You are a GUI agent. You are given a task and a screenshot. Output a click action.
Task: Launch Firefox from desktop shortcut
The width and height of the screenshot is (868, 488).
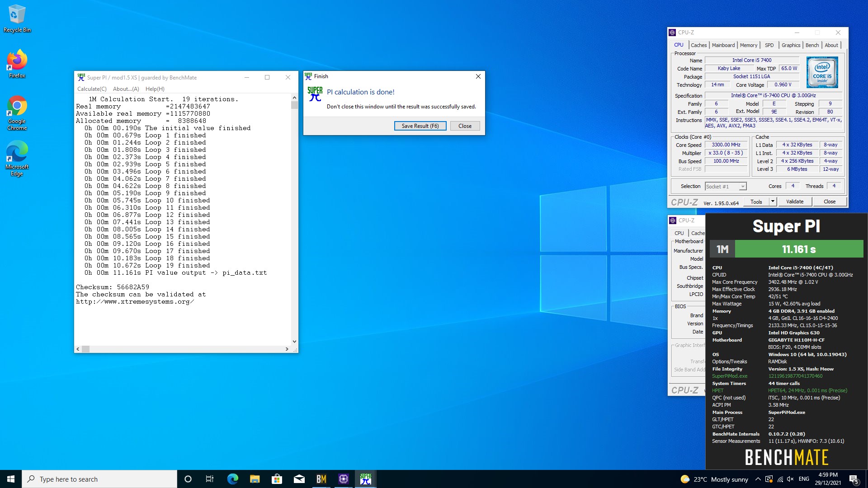click(17, 64)
